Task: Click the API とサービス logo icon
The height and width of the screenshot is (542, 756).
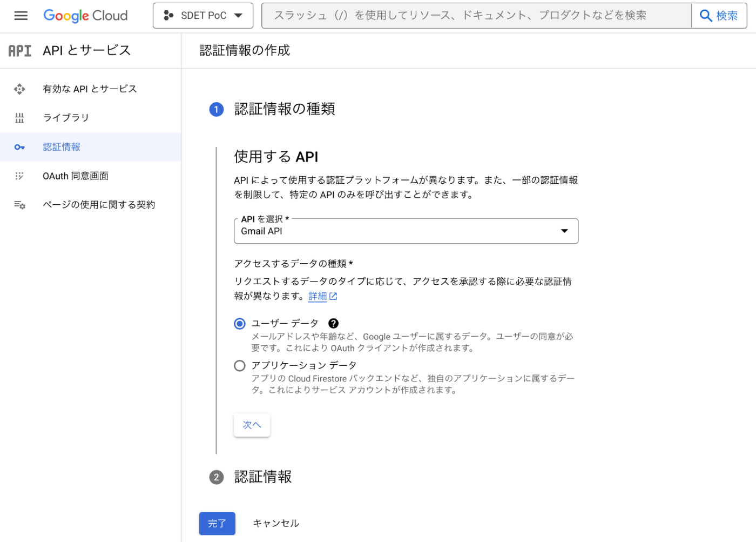Action: tap(19, 50)
